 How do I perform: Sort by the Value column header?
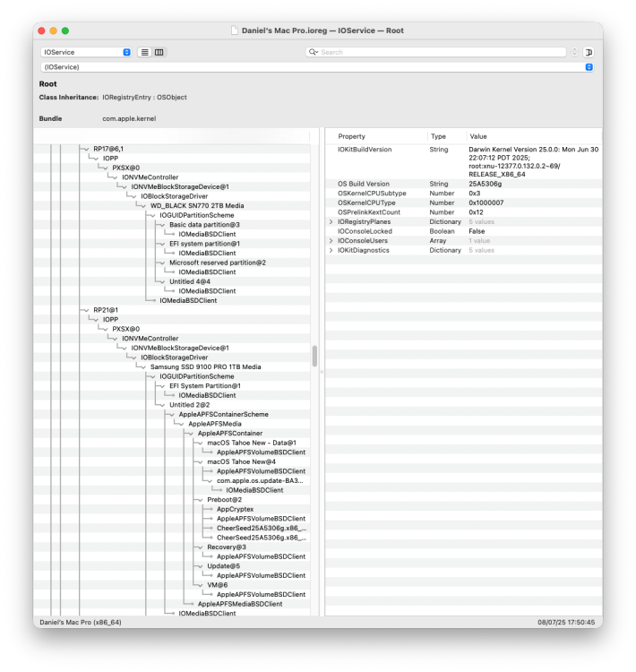pyautogui.click(x=478, y=136)
